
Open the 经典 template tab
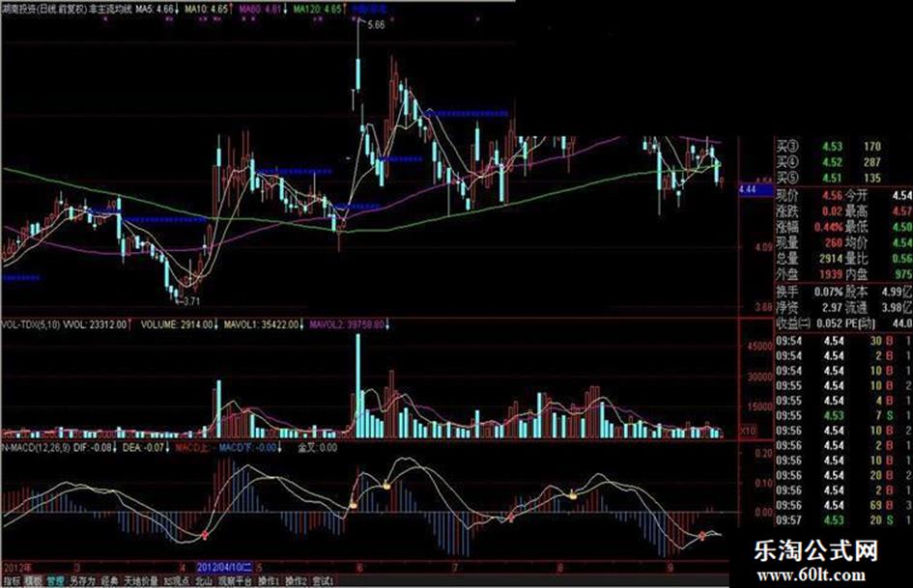pyautogui.click(x=109, y=581)
